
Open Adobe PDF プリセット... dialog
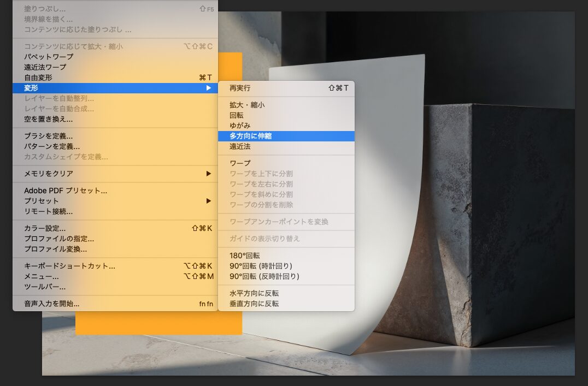tap(115, 191)
